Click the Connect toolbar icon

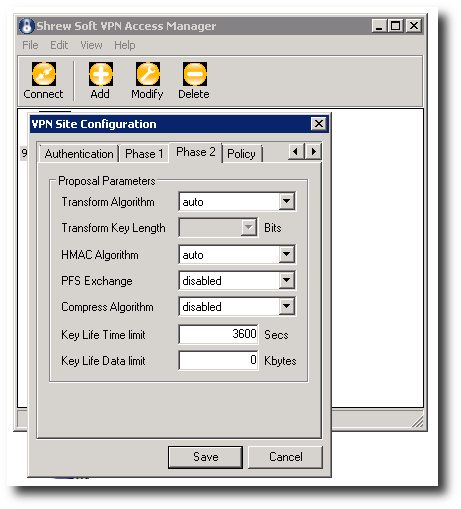44,74
